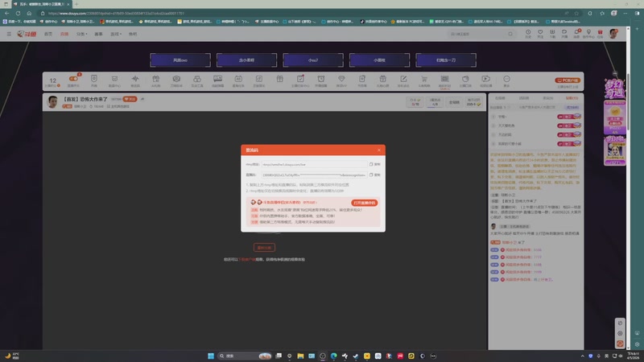Open the 赛事 nav item

click(98, 34)
